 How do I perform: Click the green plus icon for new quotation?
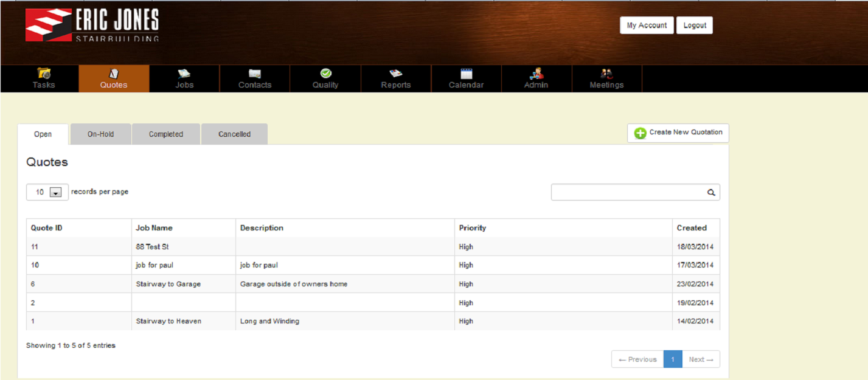tap(640, 133)
